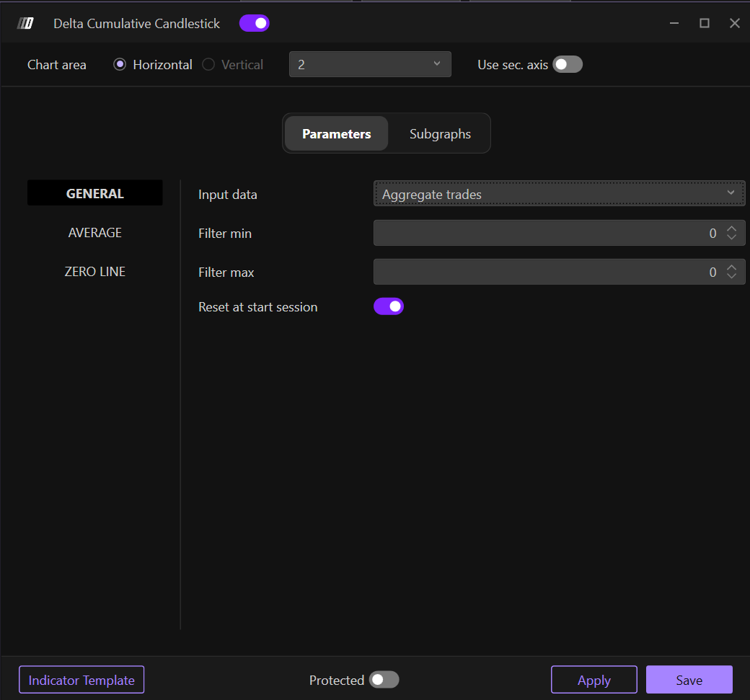Screen dimensions: 750x700
Task: Open the chart area number dropdown
Action: point(370,64)
